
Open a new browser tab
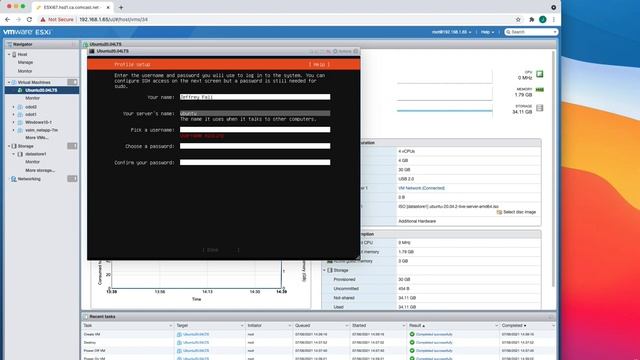click(x=121, y=7)
